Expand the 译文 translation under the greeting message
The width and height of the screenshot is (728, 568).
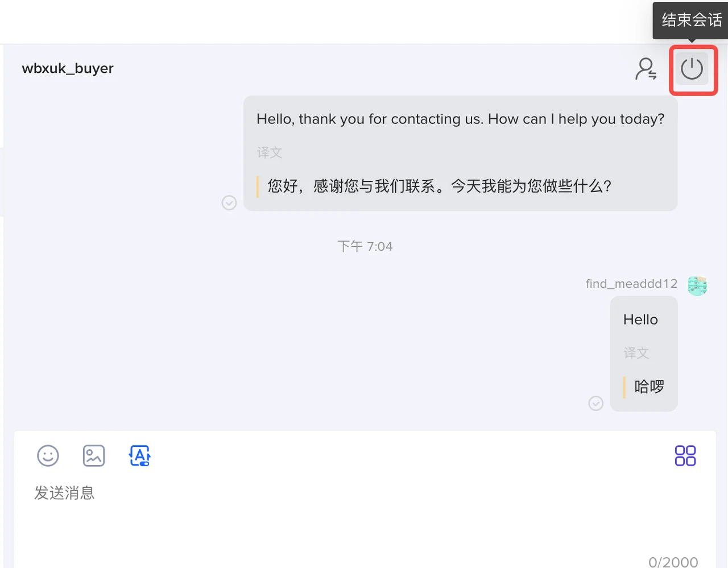tap(270, 152)
